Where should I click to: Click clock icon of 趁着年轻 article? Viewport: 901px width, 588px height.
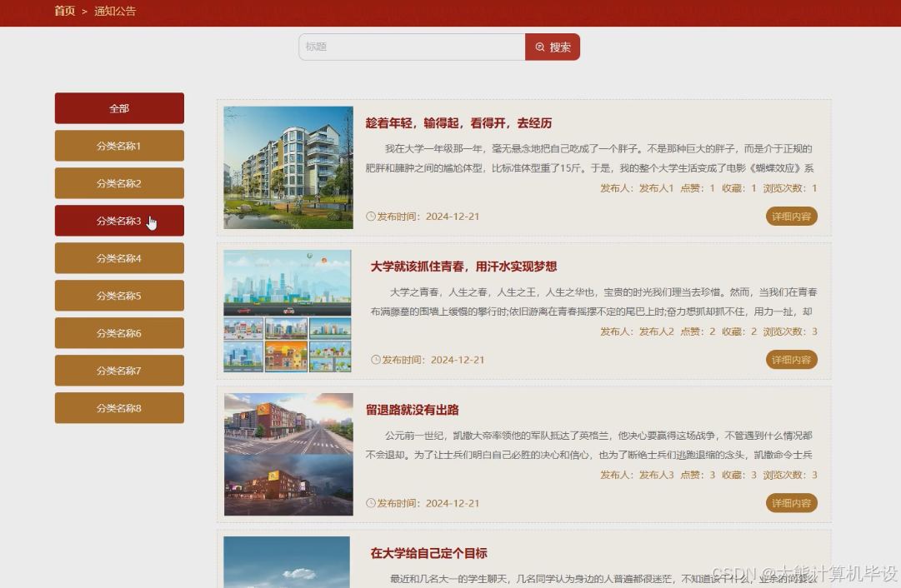coord(371,217)
